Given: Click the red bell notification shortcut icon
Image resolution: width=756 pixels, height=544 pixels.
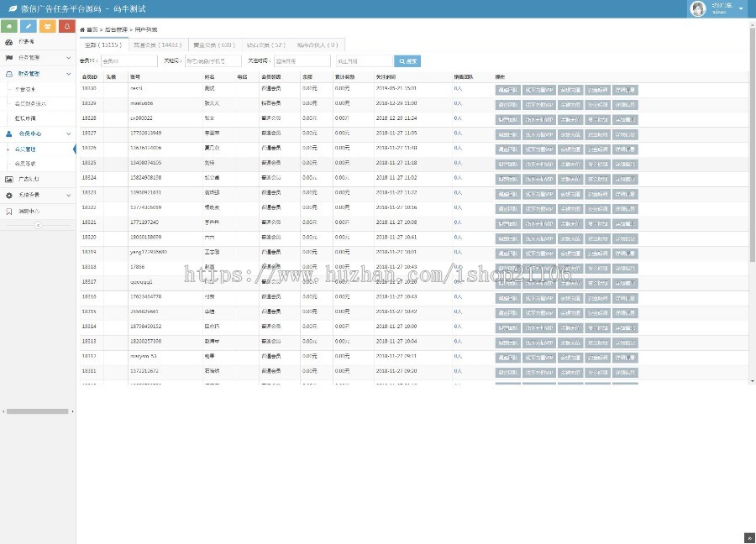Looking at the screenshot, I should pyautogui.click(x=67, y=26).
